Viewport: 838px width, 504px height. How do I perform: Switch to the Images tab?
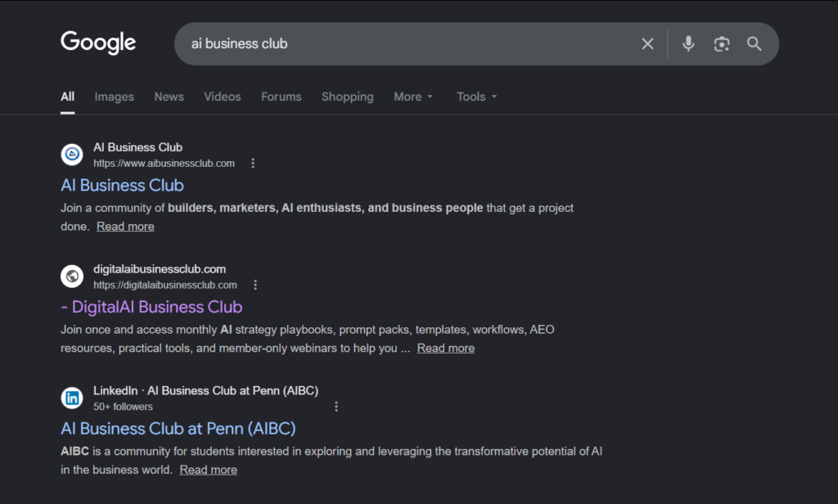point(115,97)
